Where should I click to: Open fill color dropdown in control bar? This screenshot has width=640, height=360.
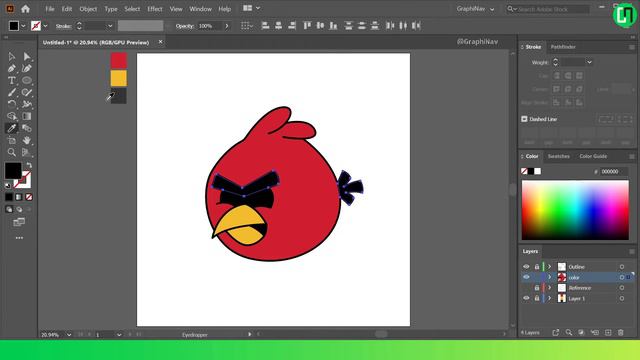click(x=23, y=26)
